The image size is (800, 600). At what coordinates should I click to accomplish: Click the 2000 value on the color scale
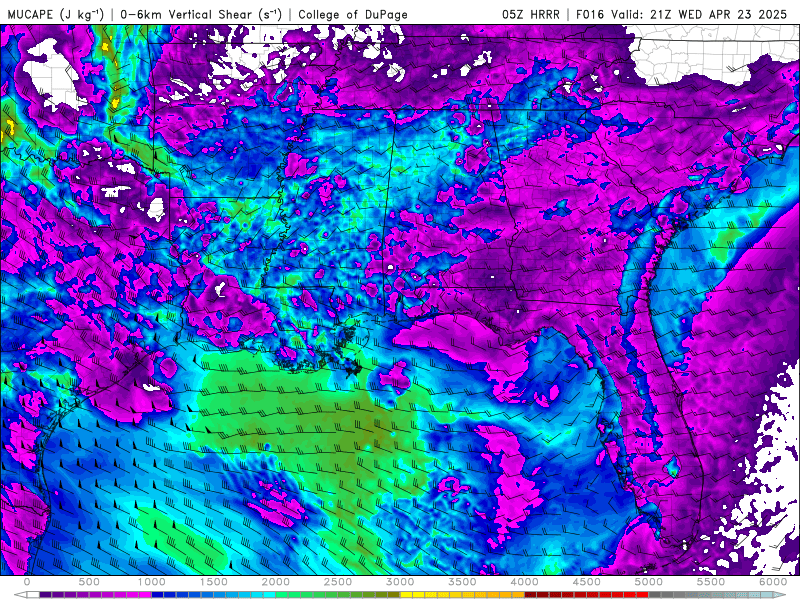click(276, 582)
